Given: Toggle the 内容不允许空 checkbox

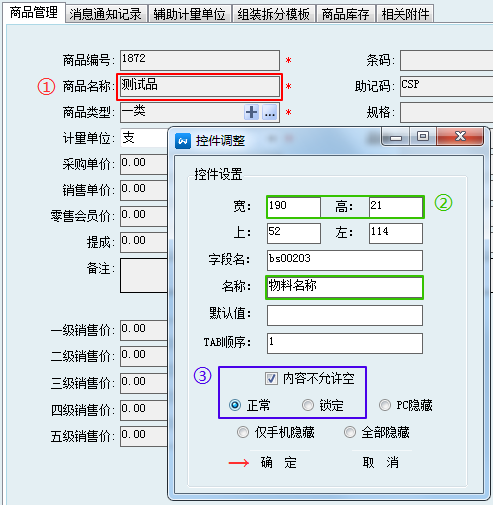Looking at the screenshot, I should [271, 379].
